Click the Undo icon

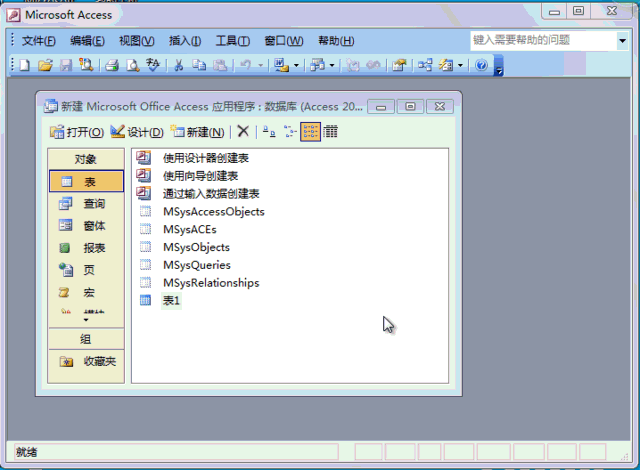coord(245,65)
